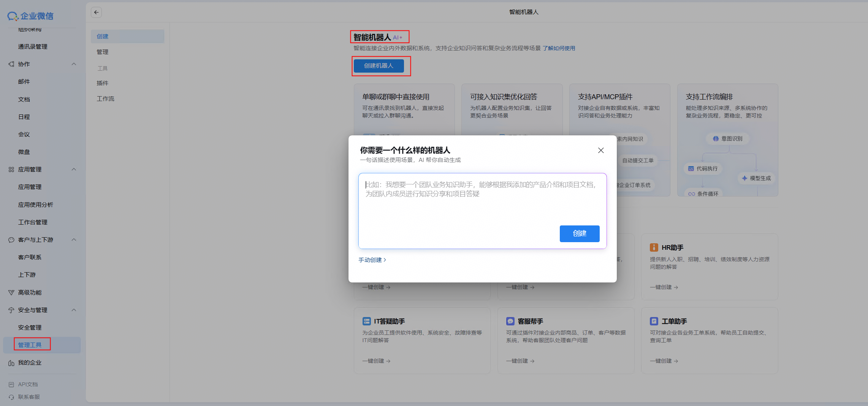This screenshot has width=868, height=406.
Task: Click the 应用管理 grid icon
Action: click(x=11, y=170)
